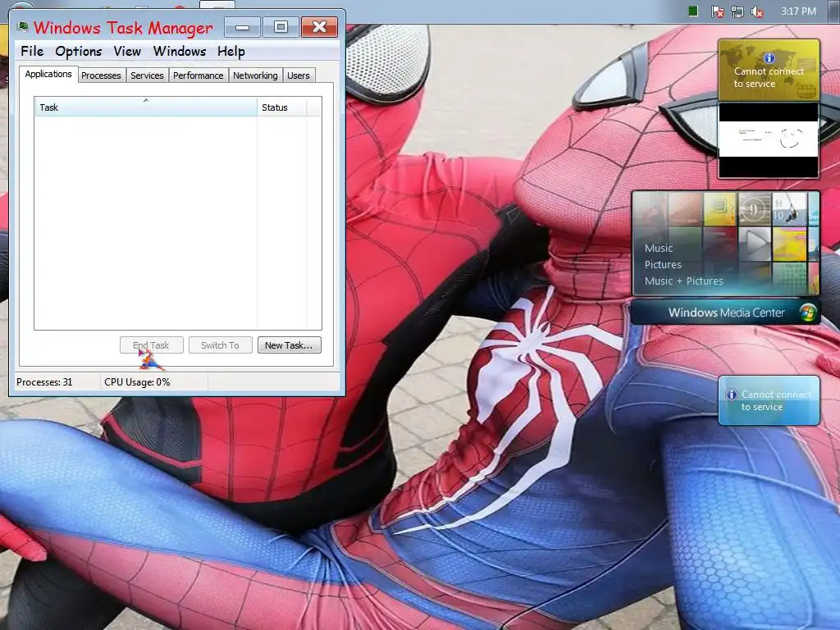
Task: Click the Windows logo on Media Center gadget
Action: (x=807, y=313)
